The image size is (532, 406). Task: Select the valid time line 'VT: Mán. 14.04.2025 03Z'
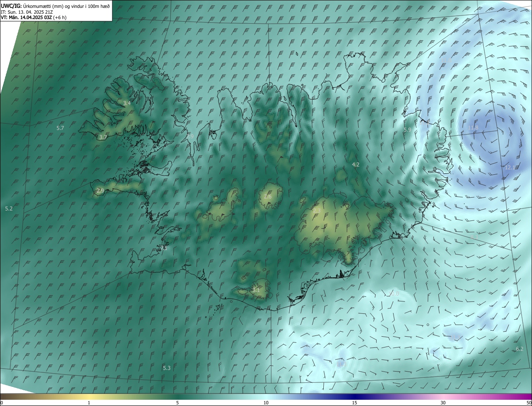tap(26, 17)
